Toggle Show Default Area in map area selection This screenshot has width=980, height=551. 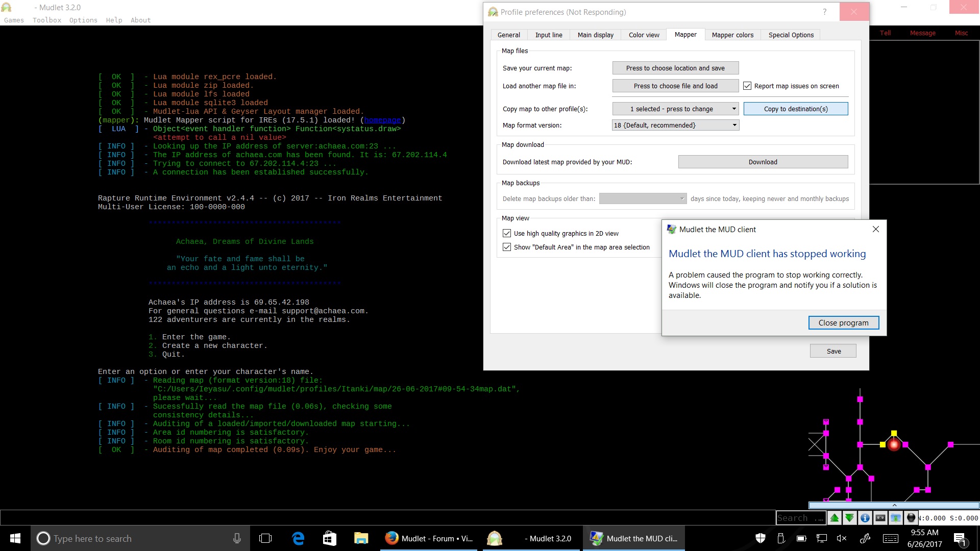tap(507, 247)
